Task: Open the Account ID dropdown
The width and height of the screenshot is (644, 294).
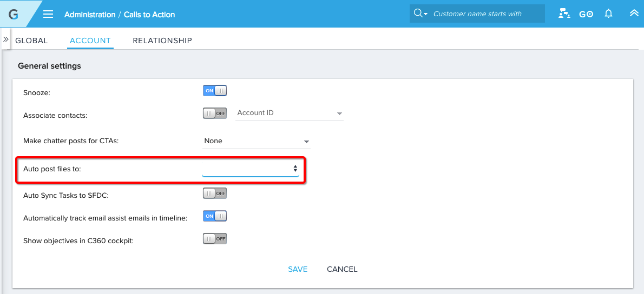Action: (290, 113)
